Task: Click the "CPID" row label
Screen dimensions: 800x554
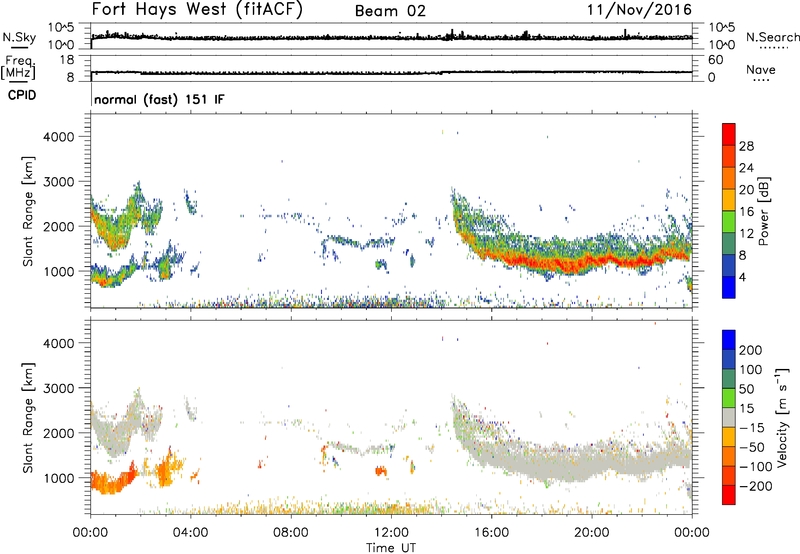Action: click(22, 95)
